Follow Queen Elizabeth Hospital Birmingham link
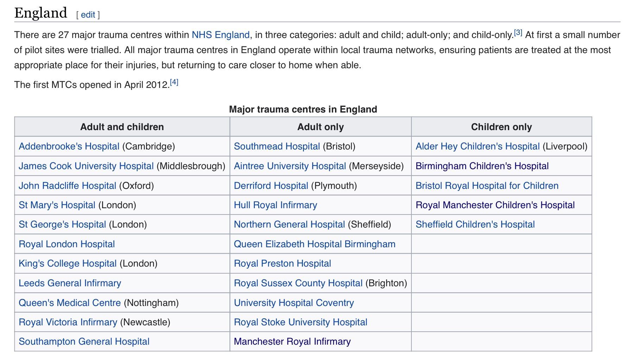637x364 pixels. [x=314, y=244]
